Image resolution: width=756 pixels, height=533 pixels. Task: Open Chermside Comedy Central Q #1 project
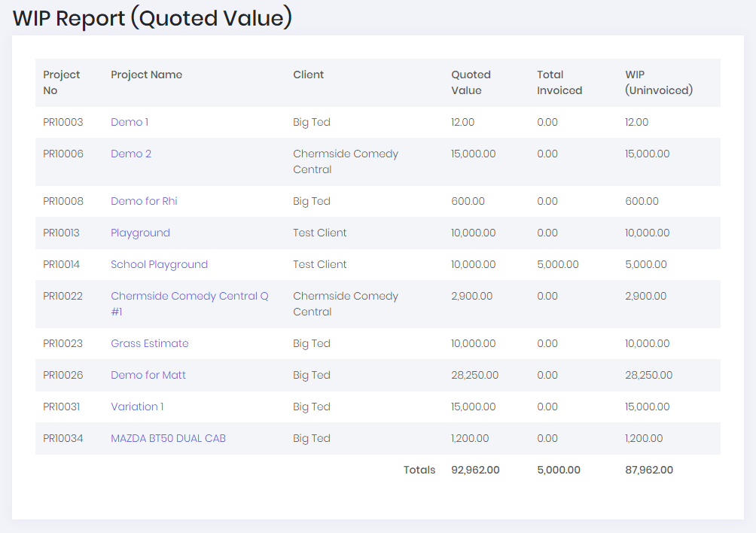click(x=190, y=303)
